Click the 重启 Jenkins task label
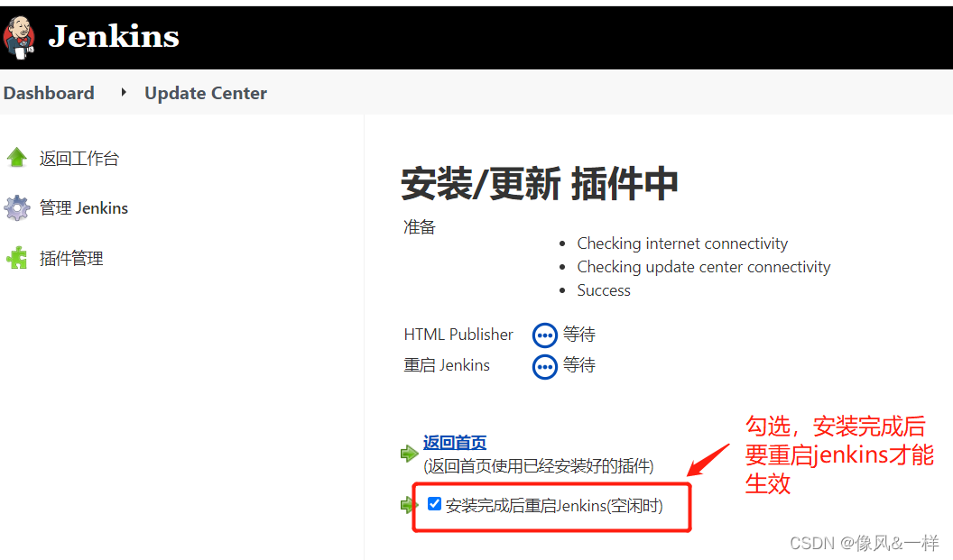The width and height of the screenshot is (953, 560). tap(447, 365)
